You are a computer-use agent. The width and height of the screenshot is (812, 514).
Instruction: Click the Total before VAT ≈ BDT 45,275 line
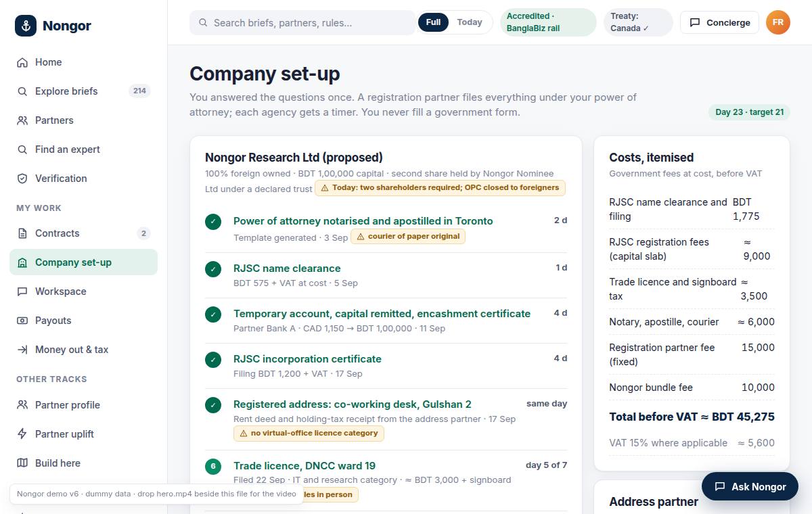pyautogui.click(x=692, y=417)
